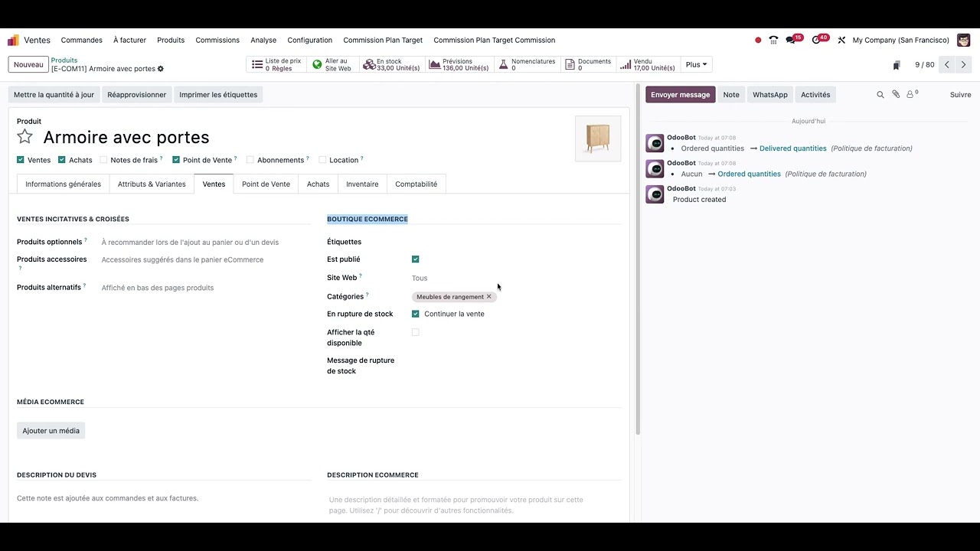This screenshot has width=980, height=551.
Task: Click the form's vertical scrollbar
Action: click(x=638, y=260)
